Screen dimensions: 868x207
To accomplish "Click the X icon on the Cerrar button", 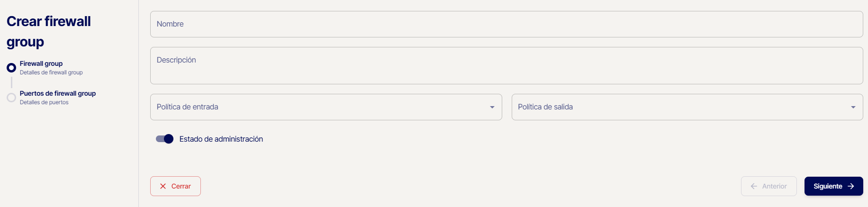I will 163,186.
